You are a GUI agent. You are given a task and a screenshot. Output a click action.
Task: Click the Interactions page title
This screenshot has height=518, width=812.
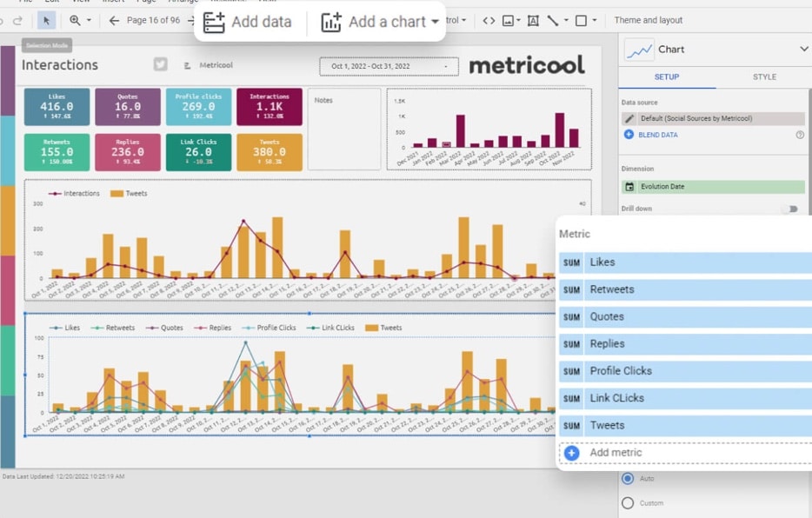point(60,65)
